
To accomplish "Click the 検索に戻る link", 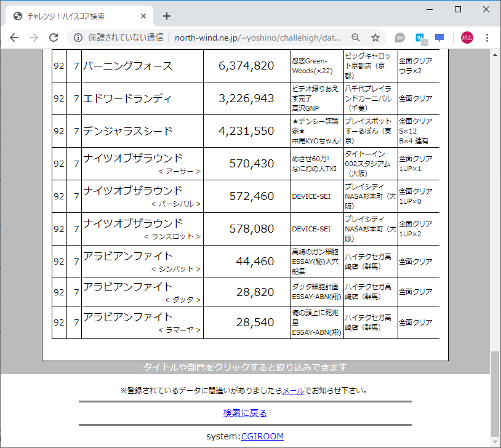I will click(x=245, y=413).
